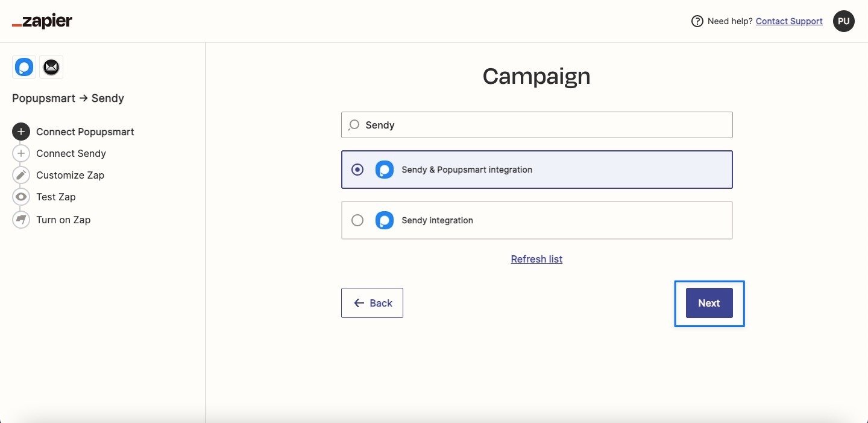Click the Zapier logo

(42, 21)
